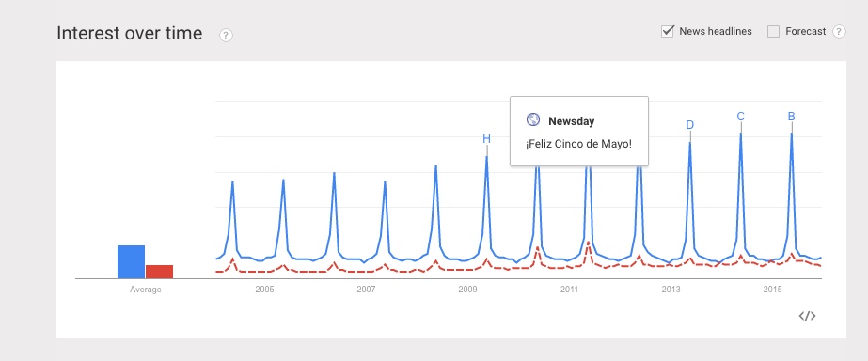Click the News headlines label text
This screenshot has height=361, width=868.
pos(716,32)
